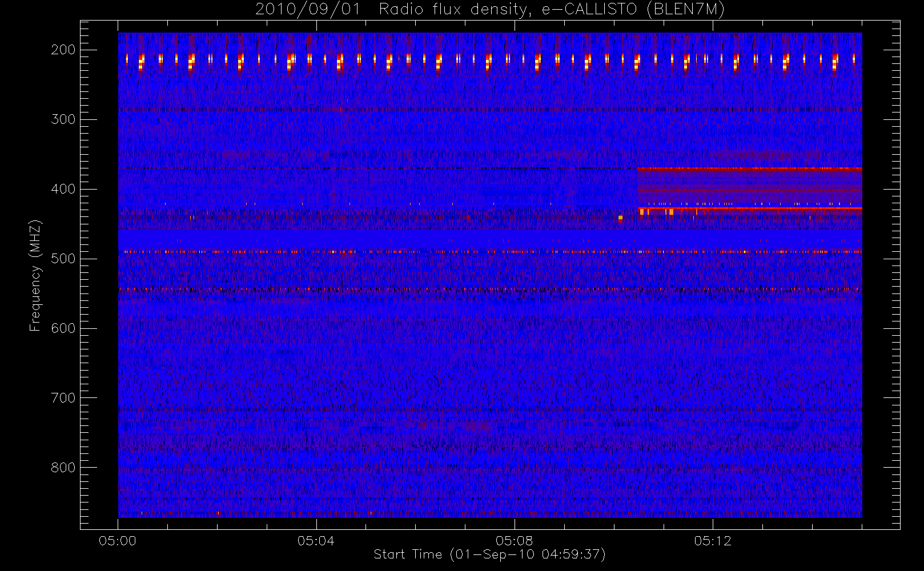This screenshot has width=924, height=571.
Task: Click the "Frequency (MHZ)" y-axis label
Action: coord(35,275)
